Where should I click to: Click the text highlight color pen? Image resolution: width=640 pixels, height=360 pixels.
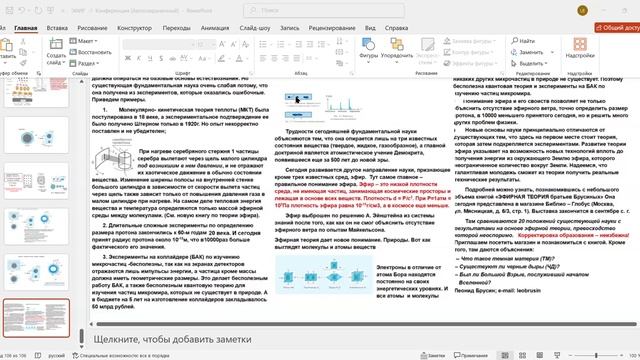tap(221, 59)
